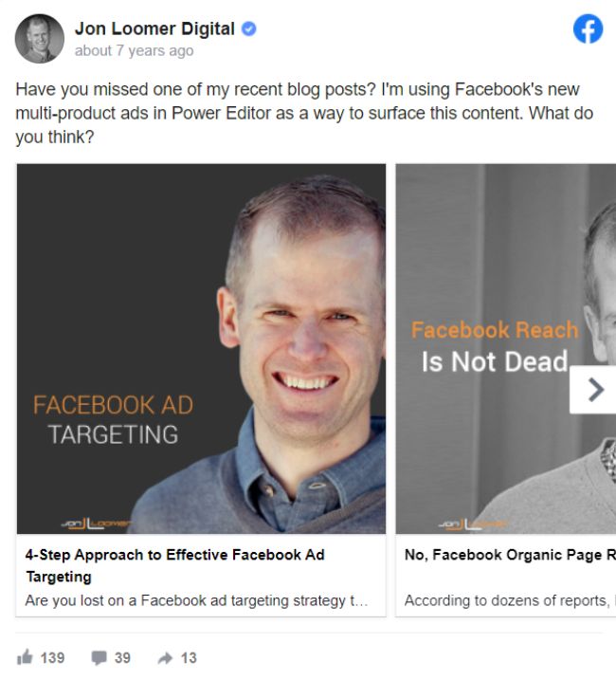Click the 13 shares count

tap(189, 658)
